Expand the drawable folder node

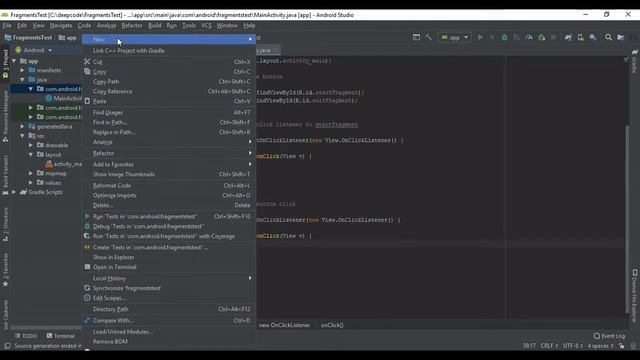(31, 145)
